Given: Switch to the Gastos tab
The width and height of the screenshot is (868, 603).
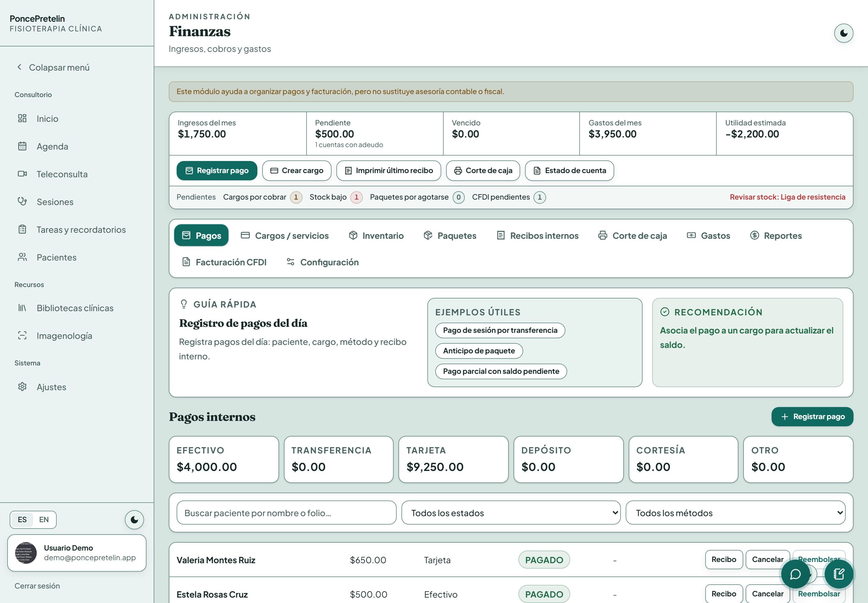Looking at the screenshot, I should click(709, 235).
